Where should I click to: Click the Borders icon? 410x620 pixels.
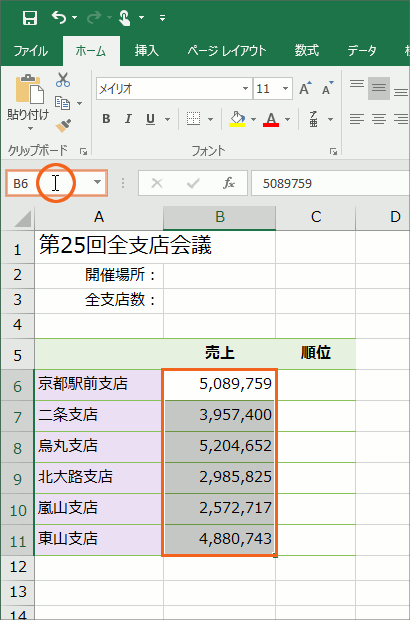pyautogui.click(x=193, y=119)
